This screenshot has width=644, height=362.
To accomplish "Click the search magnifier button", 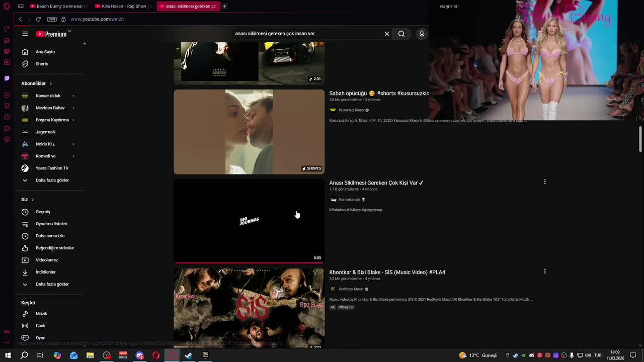I will tap(401, 34).
